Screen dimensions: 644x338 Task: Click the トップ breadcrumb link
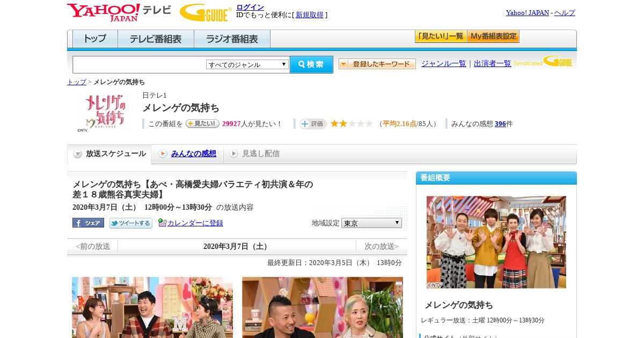pyautogui.click(x=77, y=82)
